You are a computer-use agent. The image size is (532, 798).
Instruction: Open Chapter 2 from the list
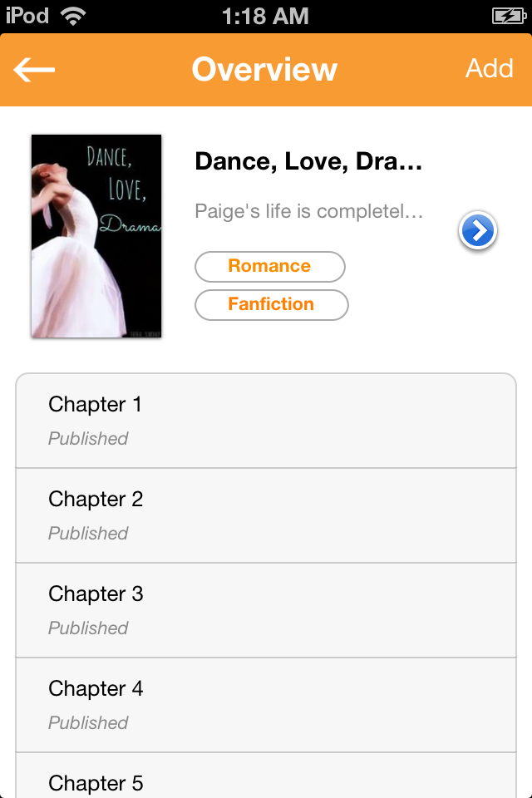point(266,515)
